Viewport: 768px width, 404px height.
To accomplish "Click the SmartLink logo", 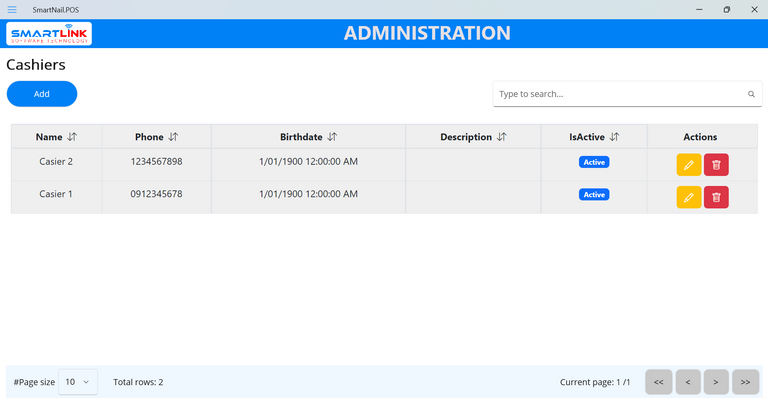I will [49, 35].
